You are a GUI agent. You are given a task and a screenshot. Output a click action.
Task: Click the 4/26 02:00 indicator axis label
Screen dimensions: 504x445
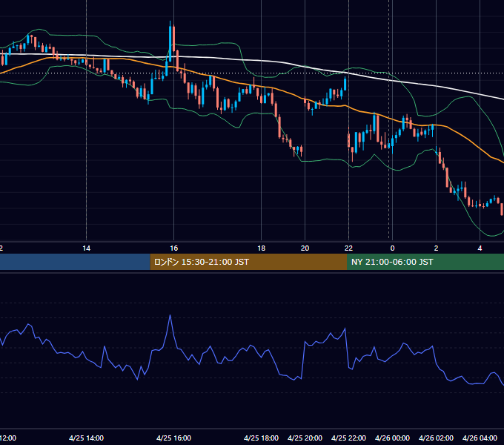[436, 438]
